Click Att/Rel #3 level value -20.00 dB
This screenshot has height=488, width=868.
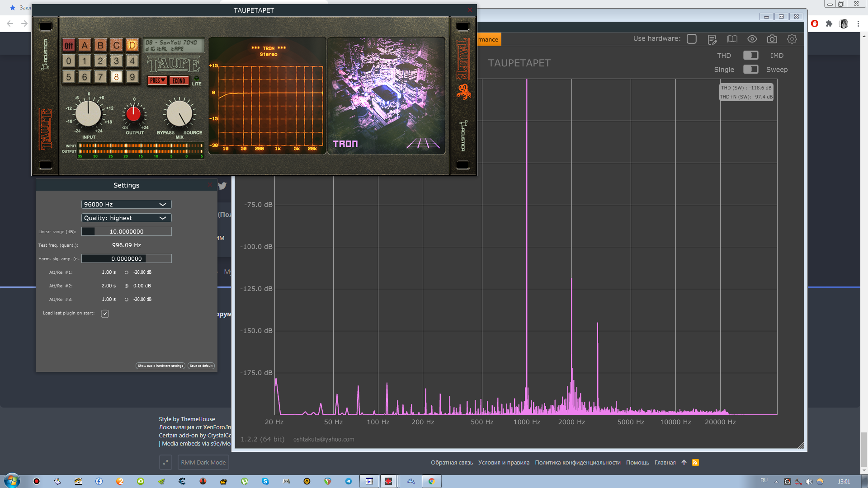142,300
